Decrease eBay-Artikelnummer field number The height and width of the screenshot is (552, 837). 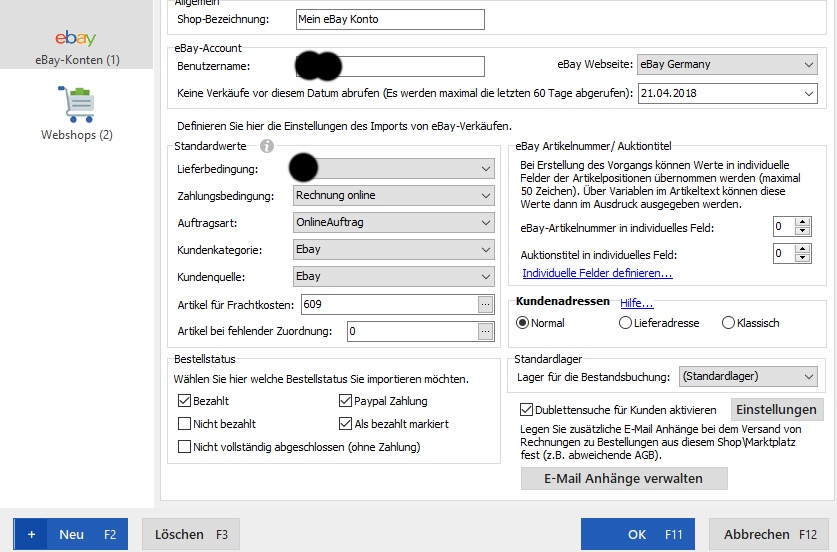802,231
